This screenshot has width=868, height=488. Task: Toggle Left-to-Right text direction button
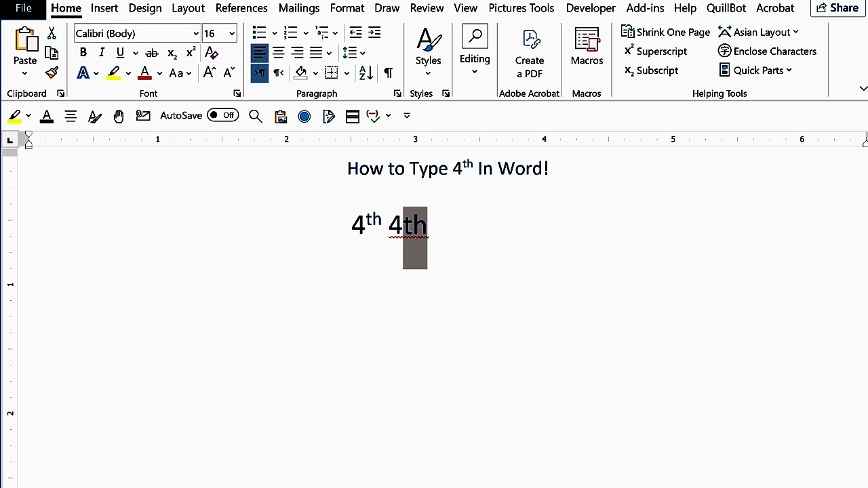click(x=260, y=73)
